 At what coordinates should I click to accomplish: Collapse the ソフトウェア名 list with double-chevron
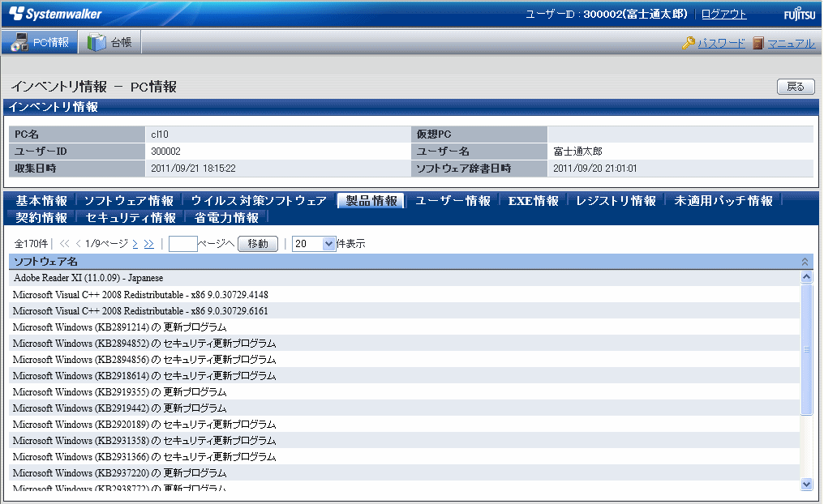click(805, 262)
